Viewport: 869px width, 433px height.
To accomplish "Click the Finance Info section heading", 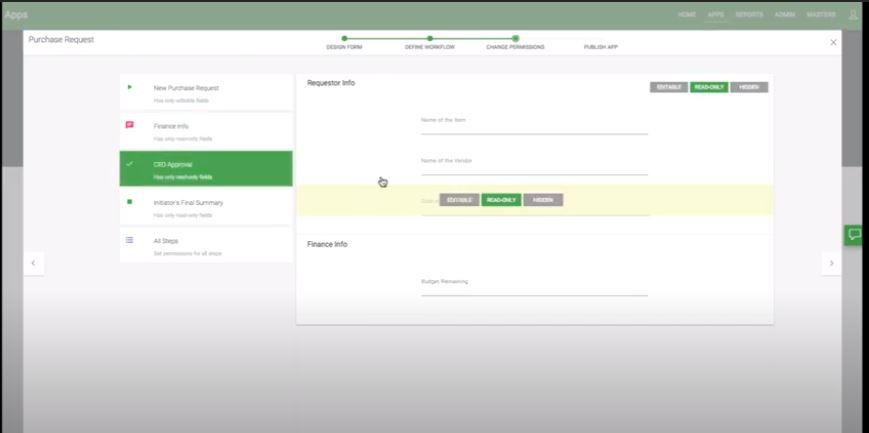I will click(327, 244).
